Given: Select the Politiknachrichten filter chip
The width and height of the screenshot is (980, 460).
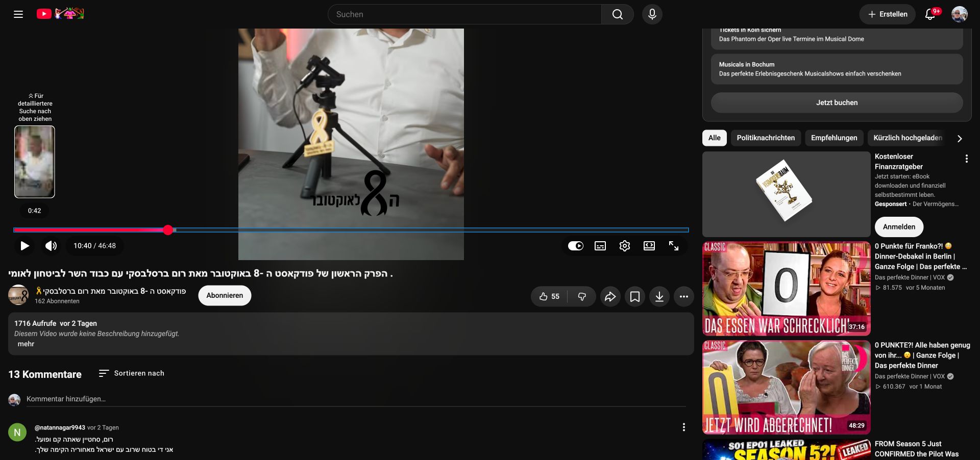Looking at the screenshot, I should [766, 138].
